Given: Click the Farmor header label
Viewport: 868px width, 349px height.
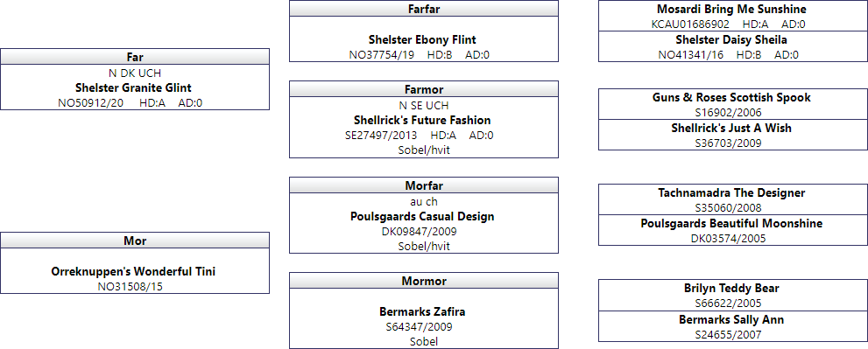Looking at the screenshot, I should tap(423, 89).
